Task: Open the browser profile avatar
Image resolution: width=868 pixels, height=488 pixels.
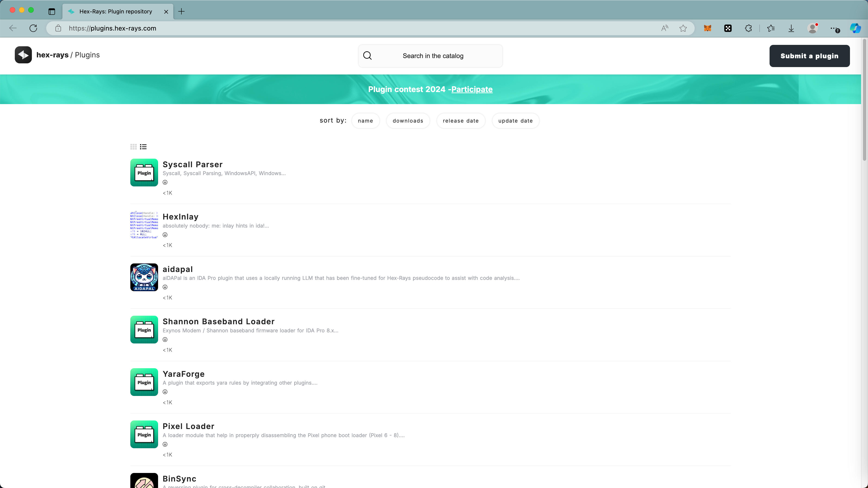Action: 813,28
